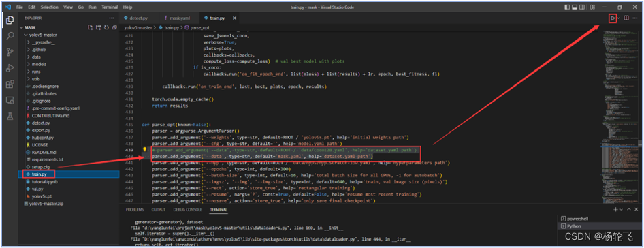Expand the data folder
Viewport: 644px width, 248px height.
click(x=36, y=57)
